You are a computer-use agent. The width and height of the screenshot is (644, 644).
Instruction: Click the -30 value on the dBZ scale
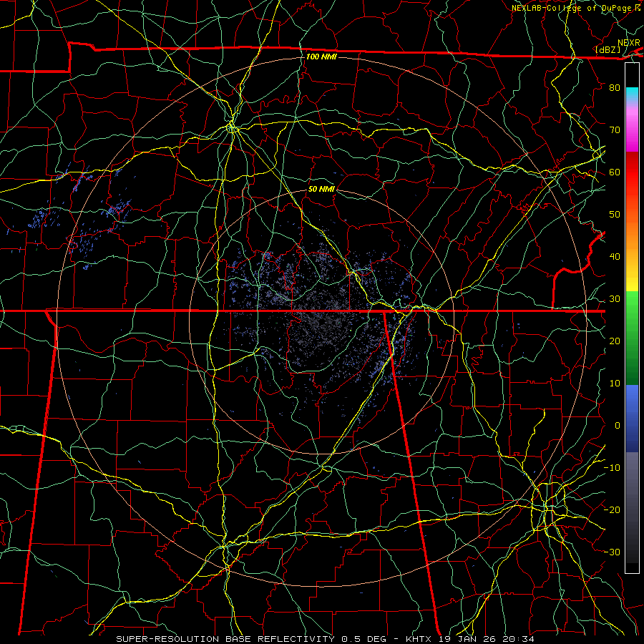612,552
